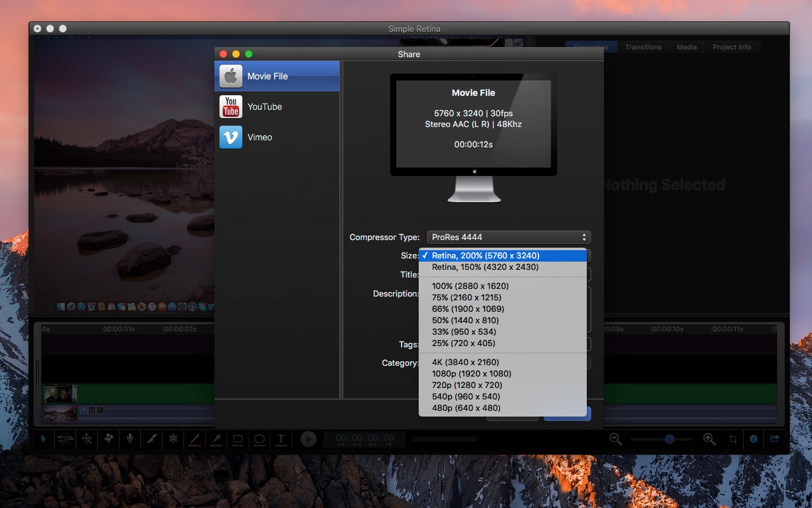Screen dimensions: 812x508
Task: Click the timeline zoom slider handle
Action: (669, 439)
